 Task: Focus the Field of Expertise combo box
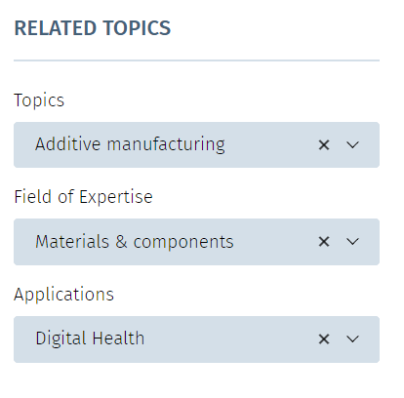[197, 242]
